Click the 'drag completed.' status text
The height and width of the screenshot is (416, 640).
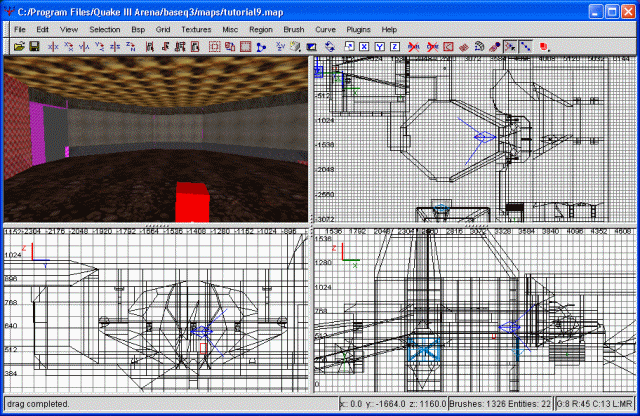[x=38, y=404]
